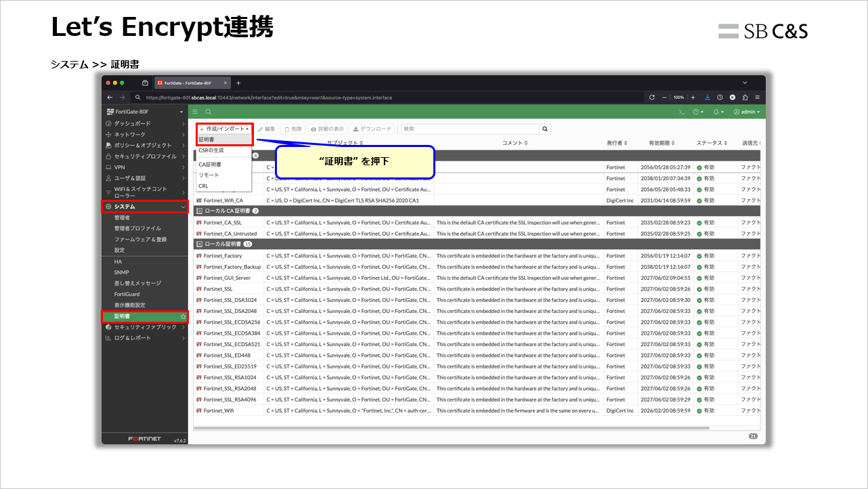Image resolution: width=868 pixels, height=489 pixels.
Task: Select リモート from the dropdown menu
Action: [x=224, y=175]
